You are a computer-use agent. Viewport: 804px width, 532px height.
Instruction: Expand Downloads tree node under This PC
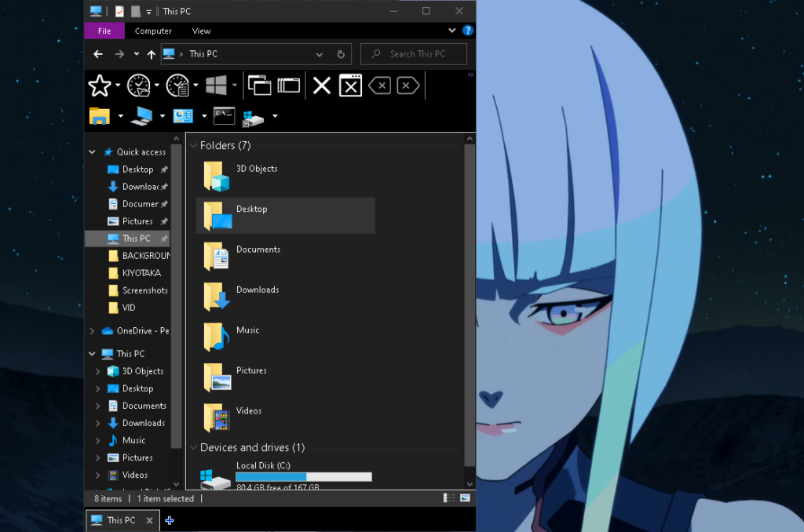(98, 423)
